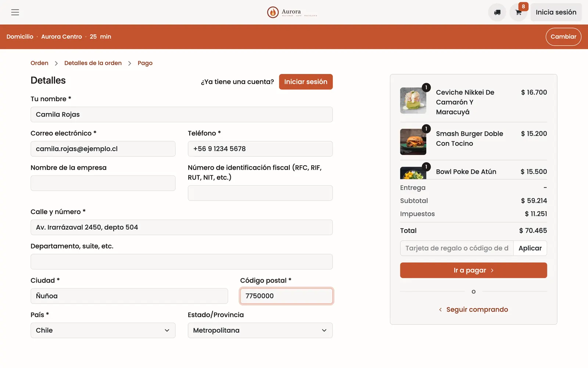The width and height of the screenshot is (588, 368).
Task: Click the orange Iniciar sesión button
Action: pos(306,82)
